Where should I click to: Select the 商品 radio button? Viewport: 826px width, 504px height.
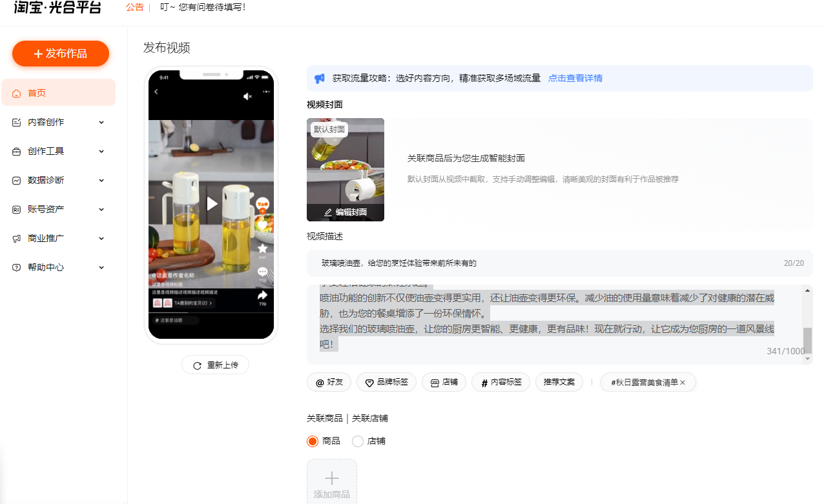pyautogui.click(x=313, y=441)
